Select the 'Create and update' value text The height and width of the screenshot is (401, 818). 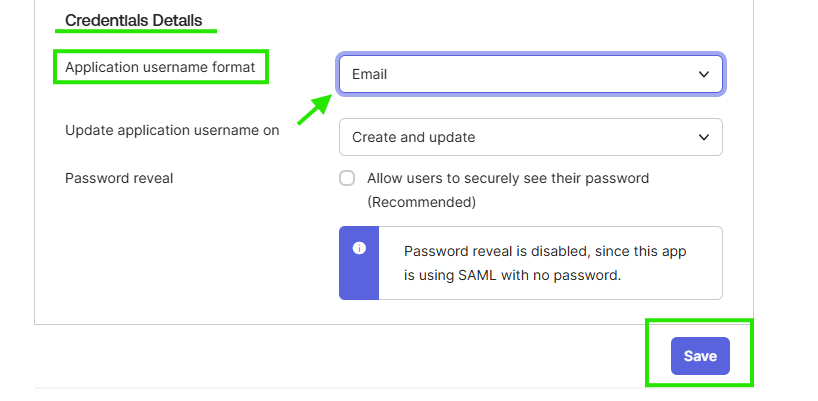pos(413,137)
